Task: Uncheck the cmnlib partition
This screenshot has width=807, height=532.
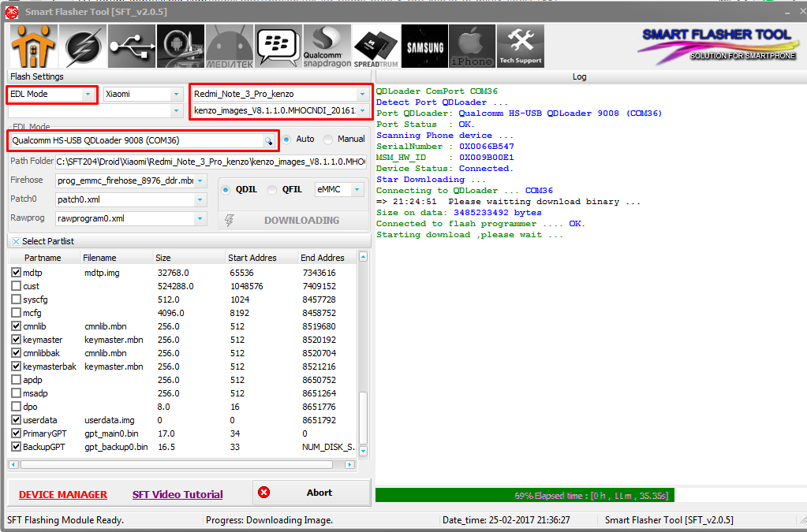Action: pos(16,326)
